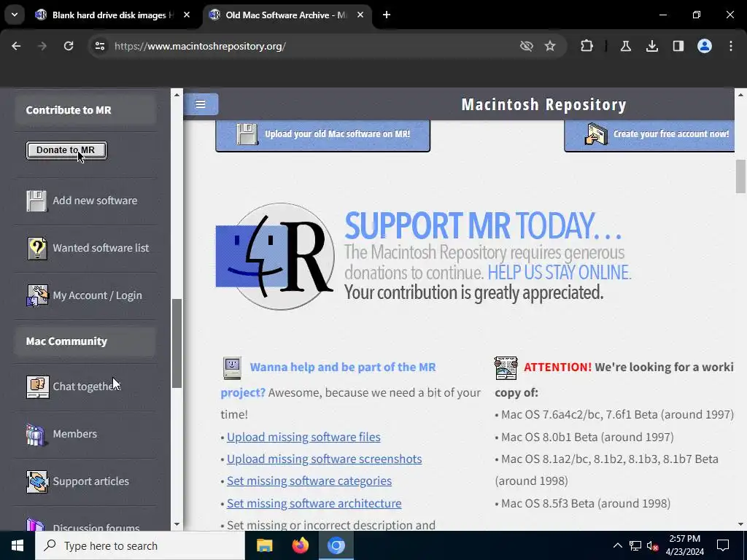
Task: Click the Donate to MR button
Action: (x=66, y=150)
